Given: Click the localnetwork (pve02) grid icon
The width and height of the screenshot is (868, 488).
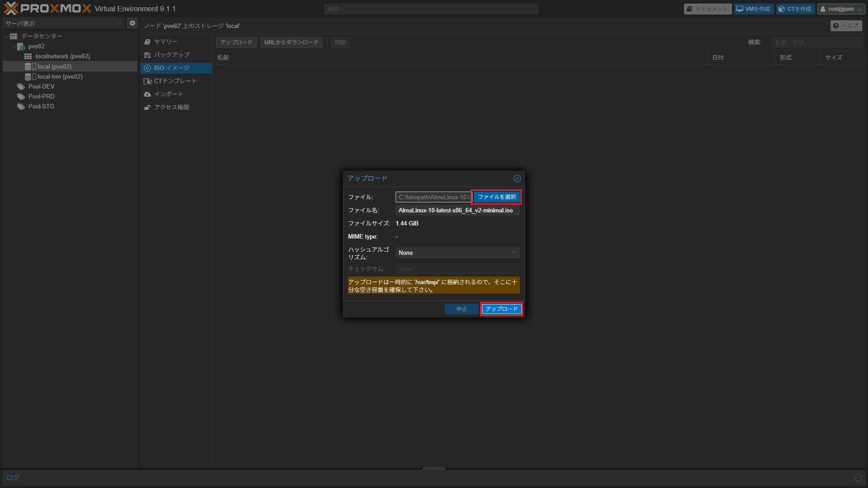Looking at the screenshot, I should (28, 56).
